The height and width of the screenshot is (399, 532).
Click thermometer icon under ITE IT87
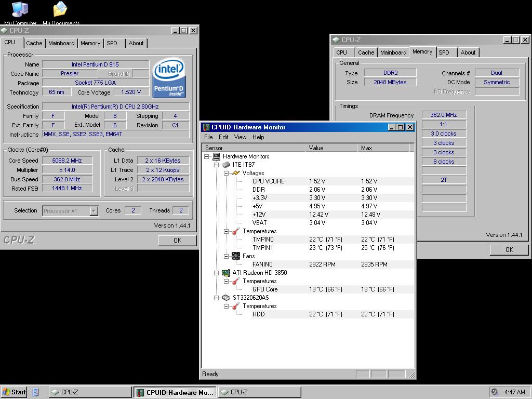click(236, 231)
